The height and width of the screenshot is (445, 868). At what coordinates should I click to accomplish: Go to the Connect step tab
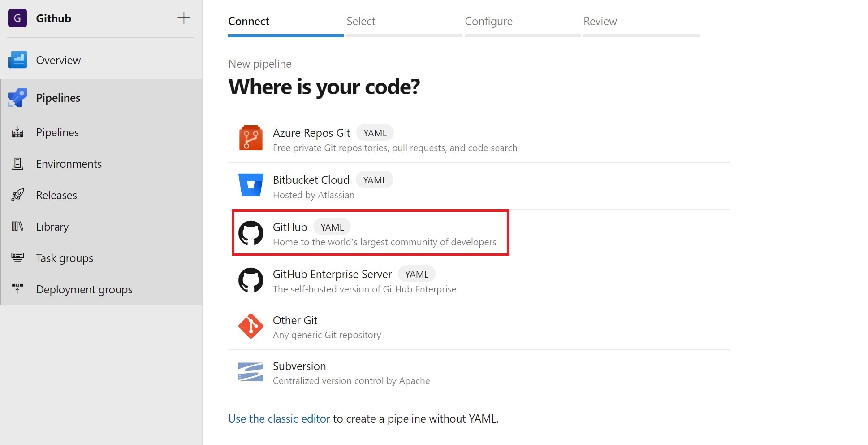pos(286,25)
